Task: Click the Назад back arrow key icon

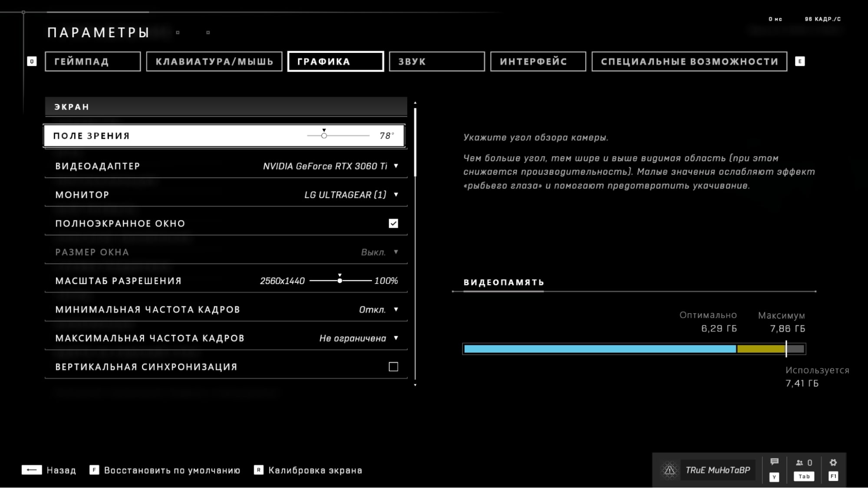Action: coord(32,470)
